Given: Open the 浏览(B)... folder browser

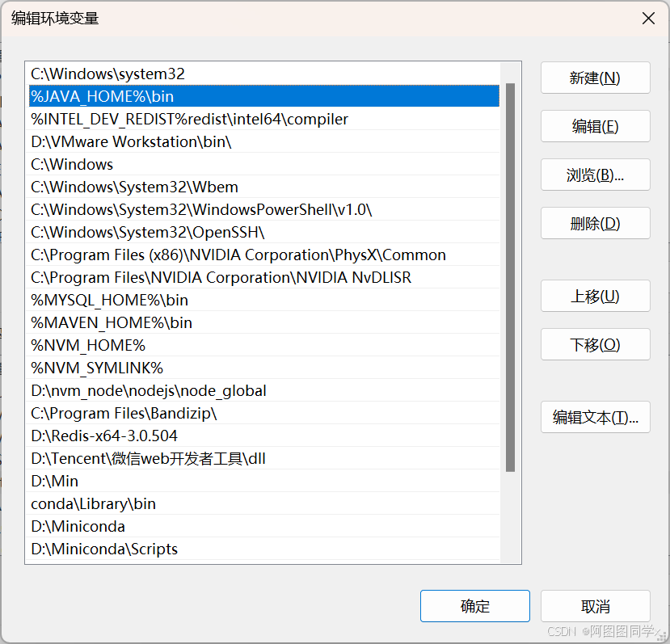Looking at the screenshot, I should point(595,175).
